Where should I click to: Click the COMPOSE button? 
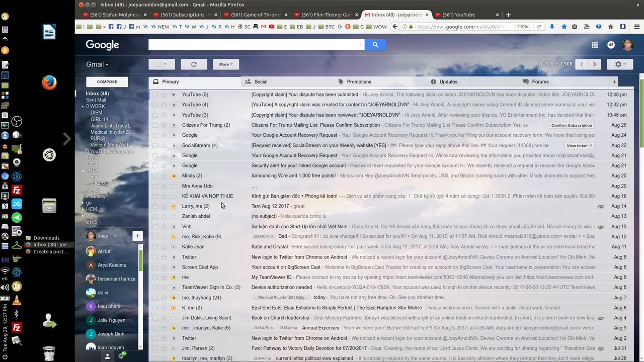(107, 81)
